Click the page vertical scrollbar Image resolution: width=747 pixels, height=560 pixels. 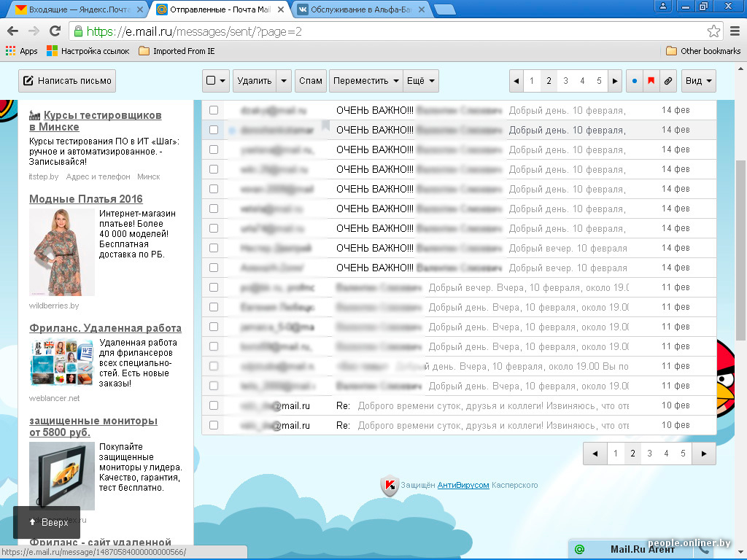(x=740, y=250)
